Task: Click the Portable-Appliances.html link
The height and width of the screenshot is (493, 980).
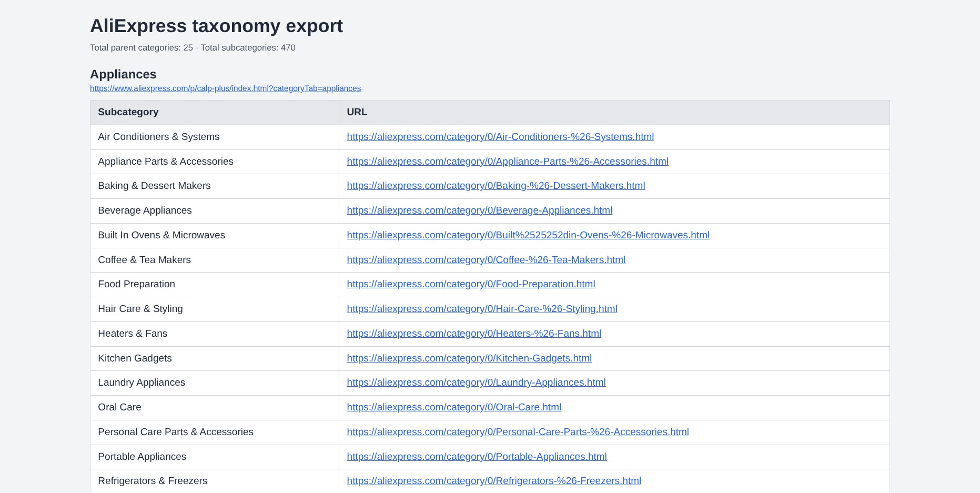Action: [x=477, y=457]
